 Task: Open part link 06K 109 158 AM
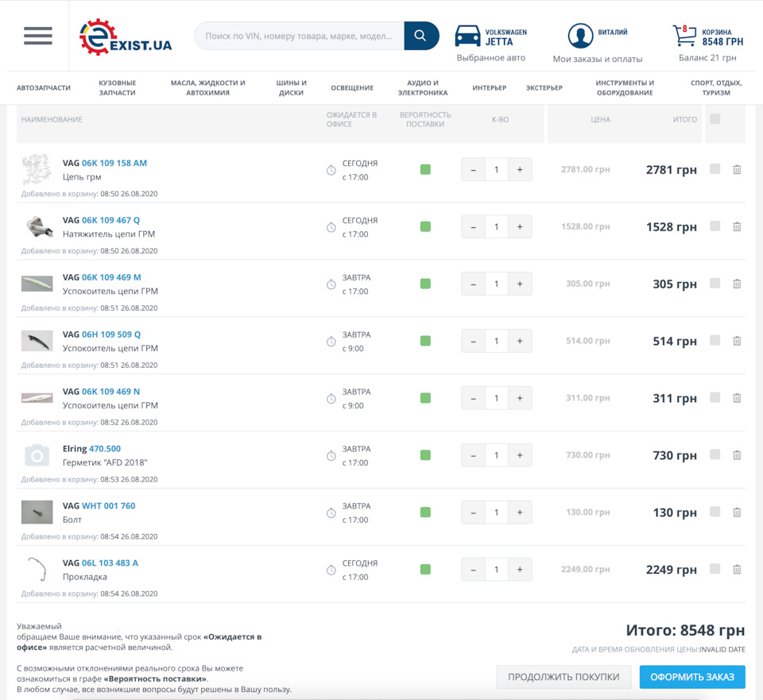point(114,164)
